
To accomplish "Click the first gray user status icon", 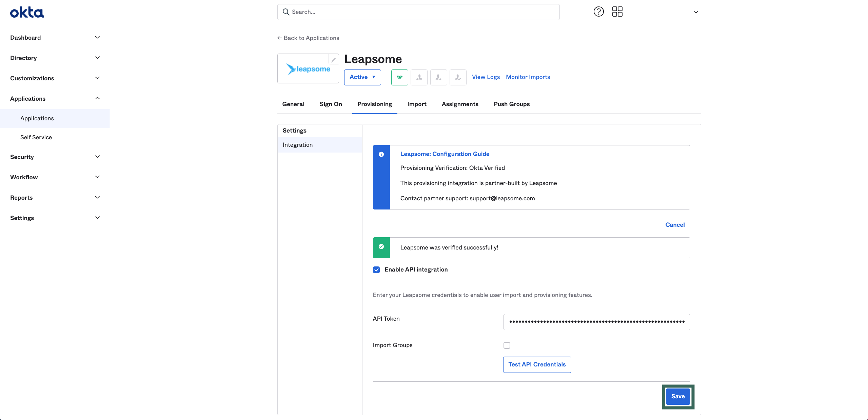I will coord(419,77).
